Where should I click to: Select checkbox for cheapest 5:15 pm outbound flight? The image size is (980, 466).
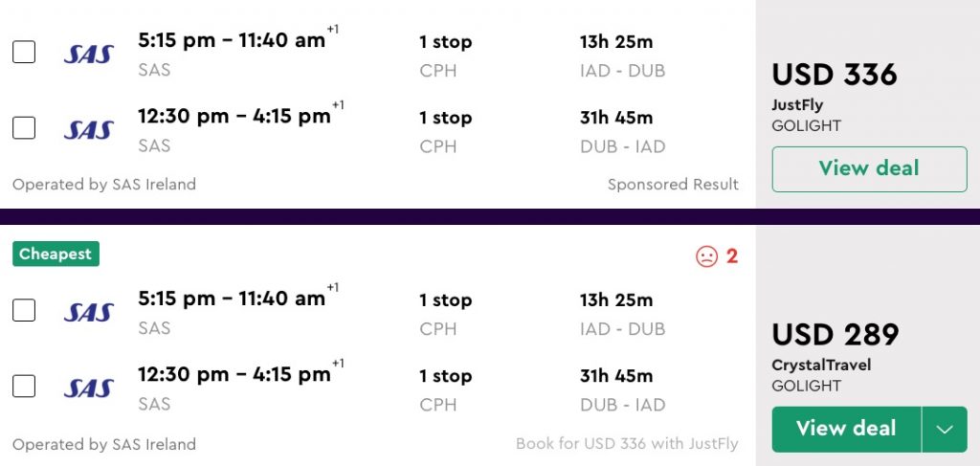pos(24,310)
